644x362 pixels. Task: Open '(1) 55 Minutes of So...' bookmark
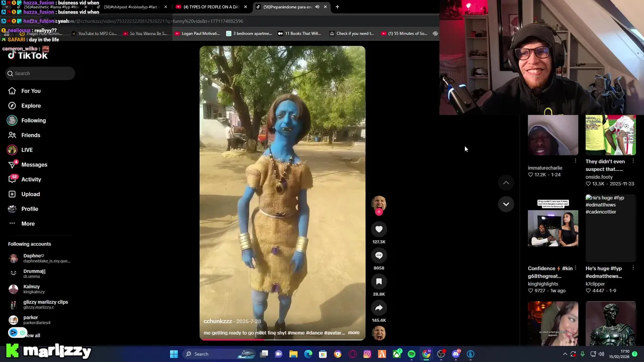[x=404, y=34]
